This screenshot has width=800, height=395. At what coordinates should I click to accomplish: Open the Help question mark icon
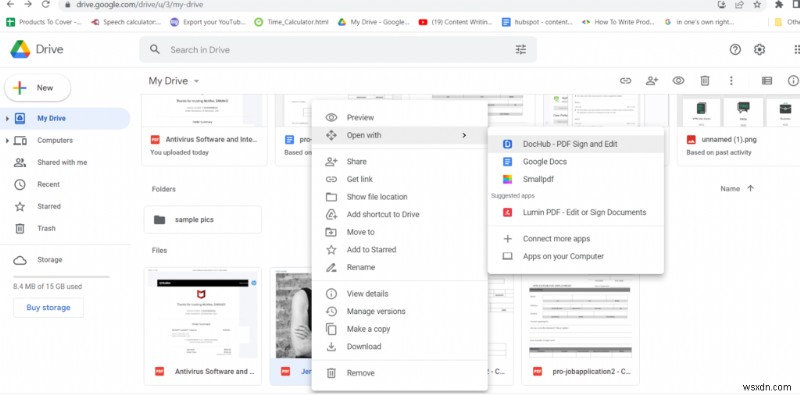tap(735, 50)
